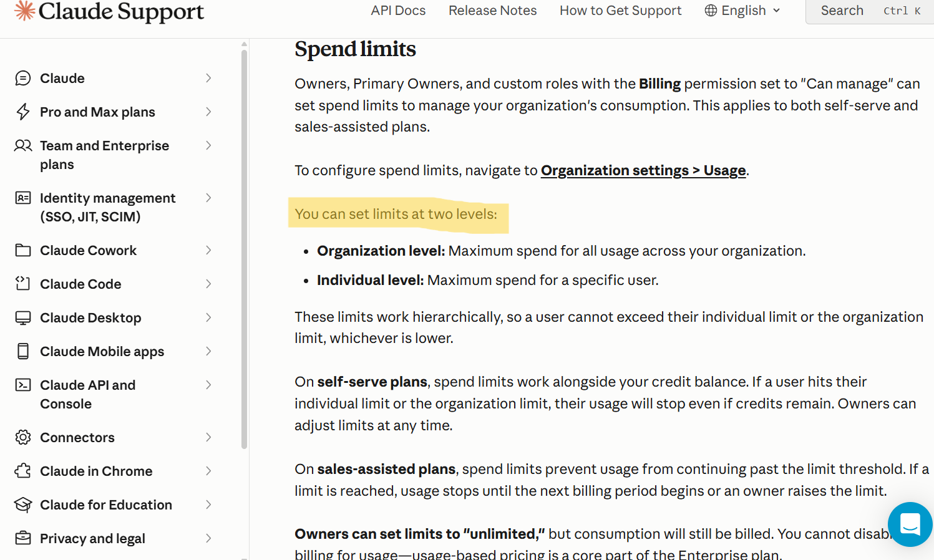Click the Claude Support starburst logo
The image size is (934, 560).
tap(24, 10)
